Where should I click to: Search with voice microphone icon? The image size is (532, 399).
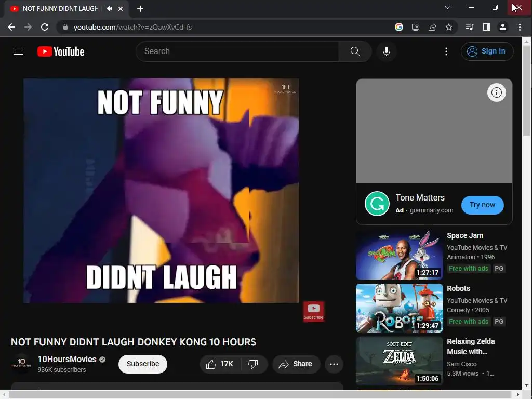click(x=386, y=51)
